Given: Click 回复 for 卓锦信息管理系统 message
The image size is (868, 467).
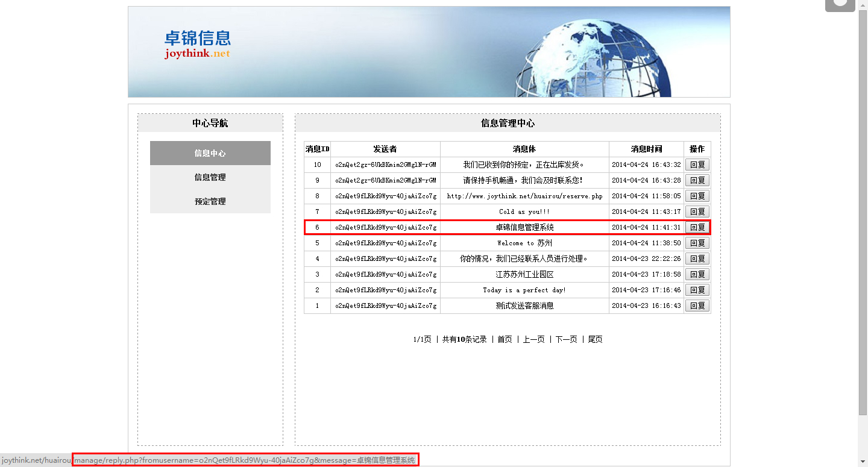Looking at the screenshot, I should pos(697,227).
